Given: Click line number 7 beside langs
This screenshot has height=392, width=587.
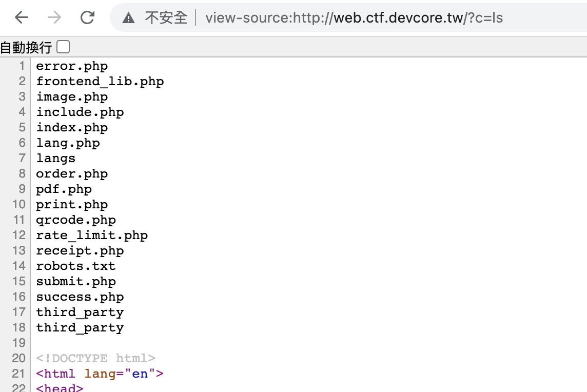Looking at the screenshot, I should point(22,158).
